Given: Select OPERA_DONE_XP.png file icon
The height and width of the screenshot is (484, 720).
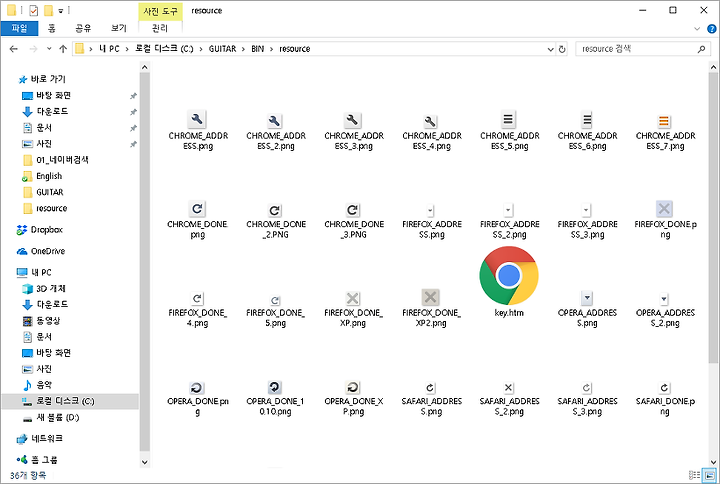Looking at the screenshot, I should (353, 388).
